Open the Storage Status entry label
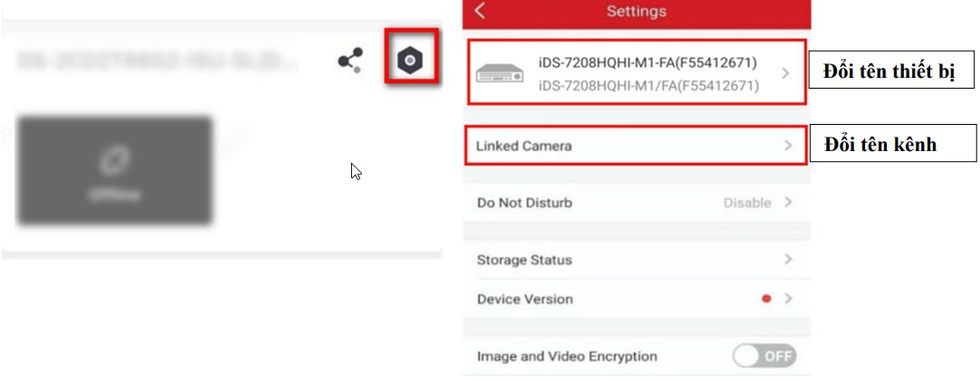 525,261
